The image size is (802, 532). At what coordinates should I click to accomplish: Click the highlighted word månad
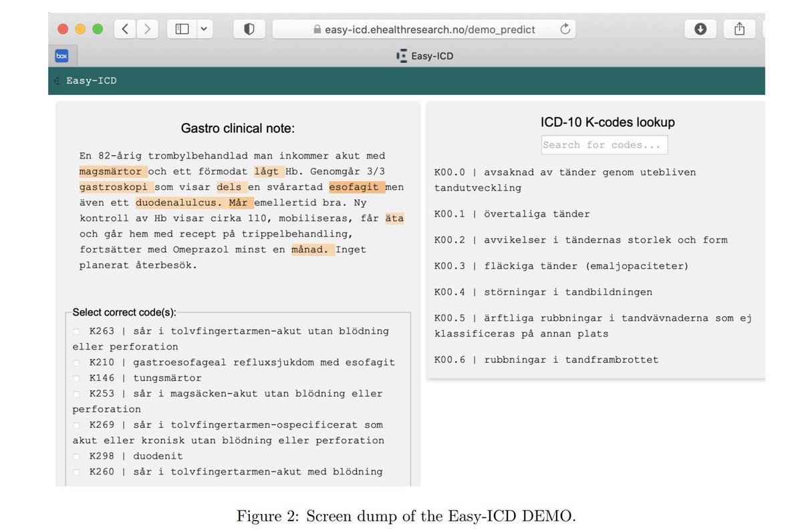[312, 250]
